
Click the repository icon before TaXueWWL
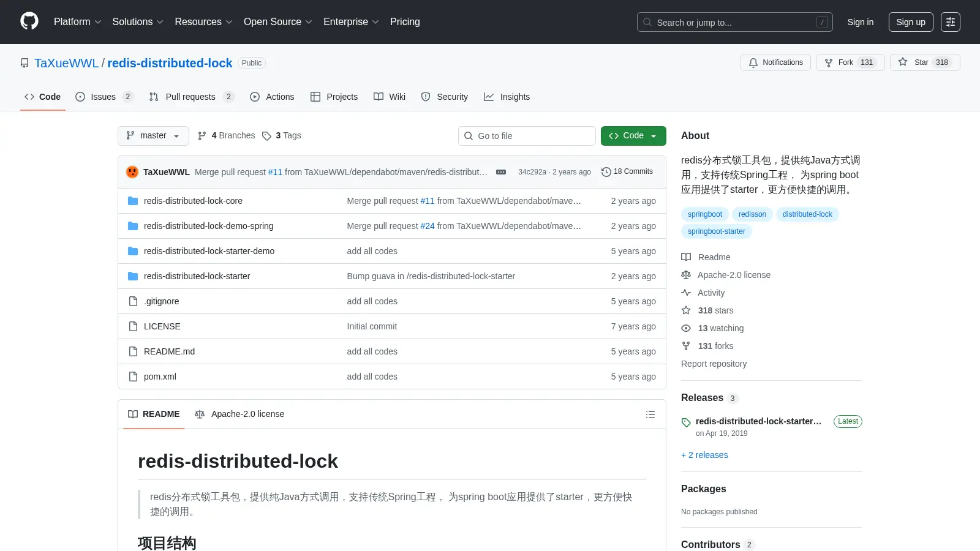(24, 63)
